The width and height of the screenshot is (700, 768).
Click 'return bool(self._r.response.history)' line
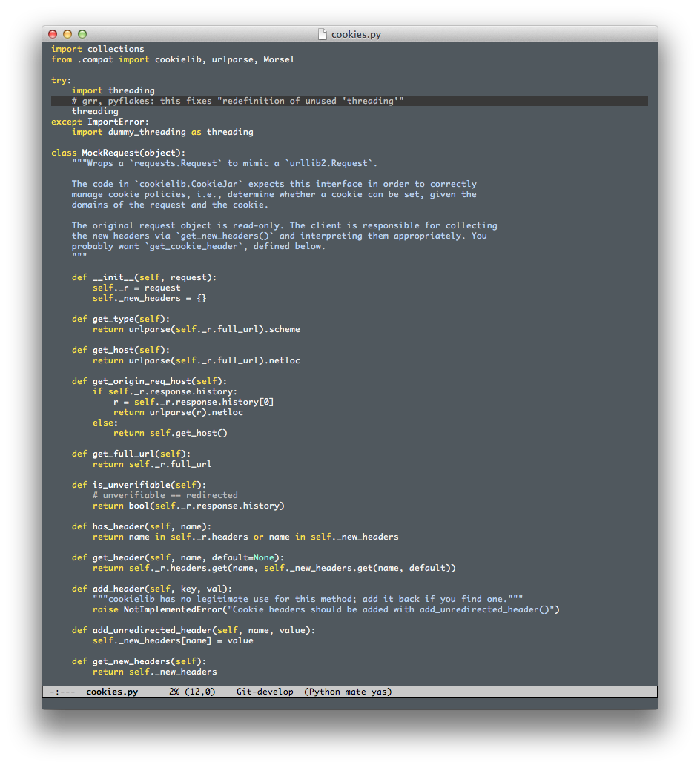(x=188, y=506)
